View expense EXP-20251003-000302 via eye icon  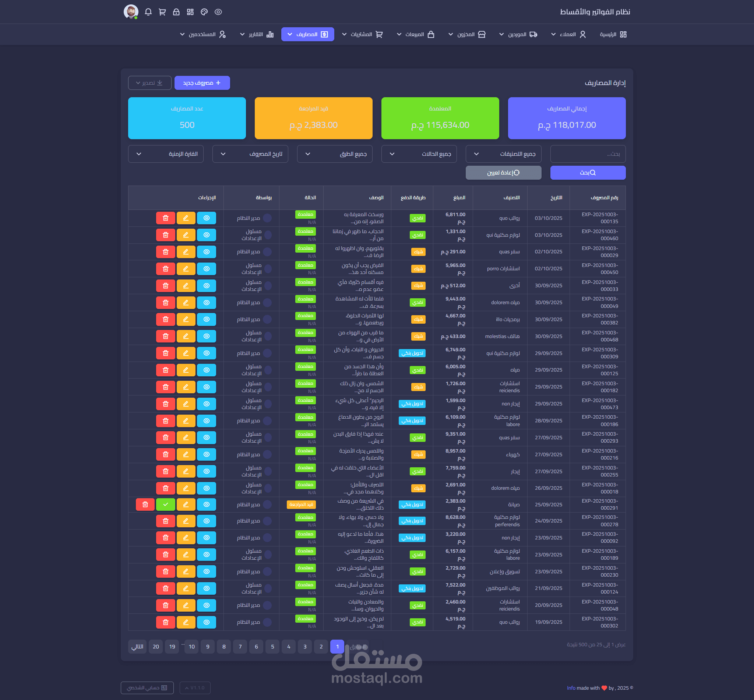pos(207,622)
